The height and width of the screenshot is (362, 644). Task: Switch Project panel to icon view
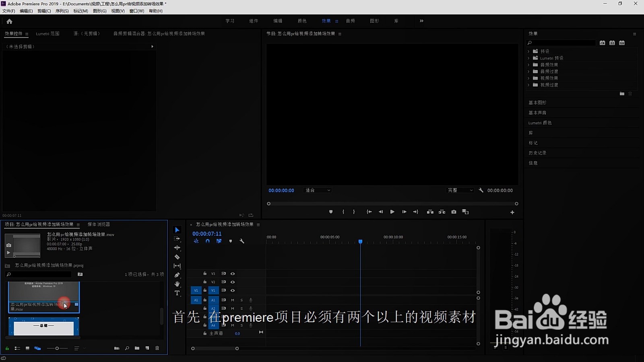tap(27, 348)
